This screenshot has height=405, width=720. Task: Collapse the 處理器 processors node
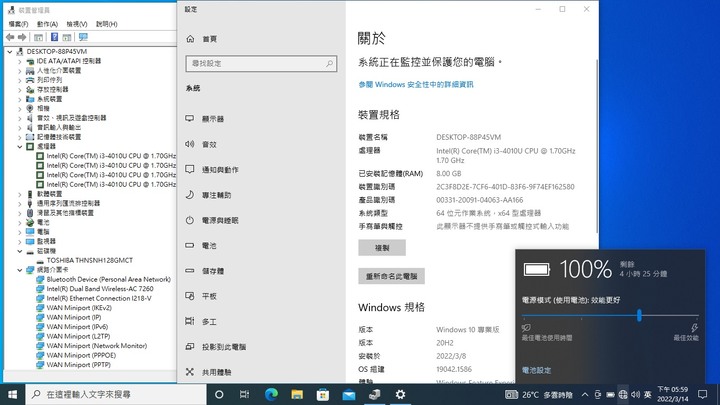pos(20,146)
